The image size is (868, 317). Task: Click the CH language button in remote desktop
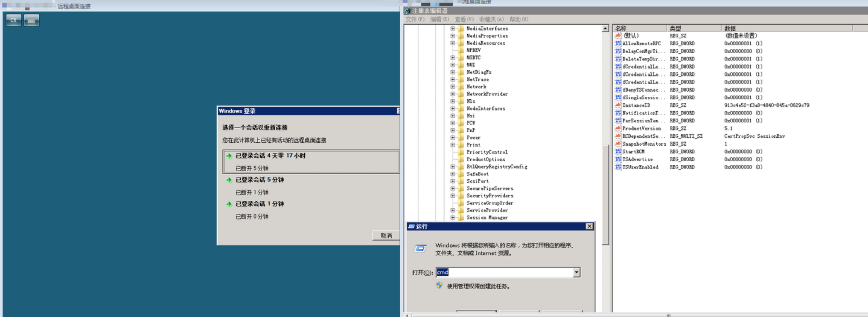(x=14, y=20)
